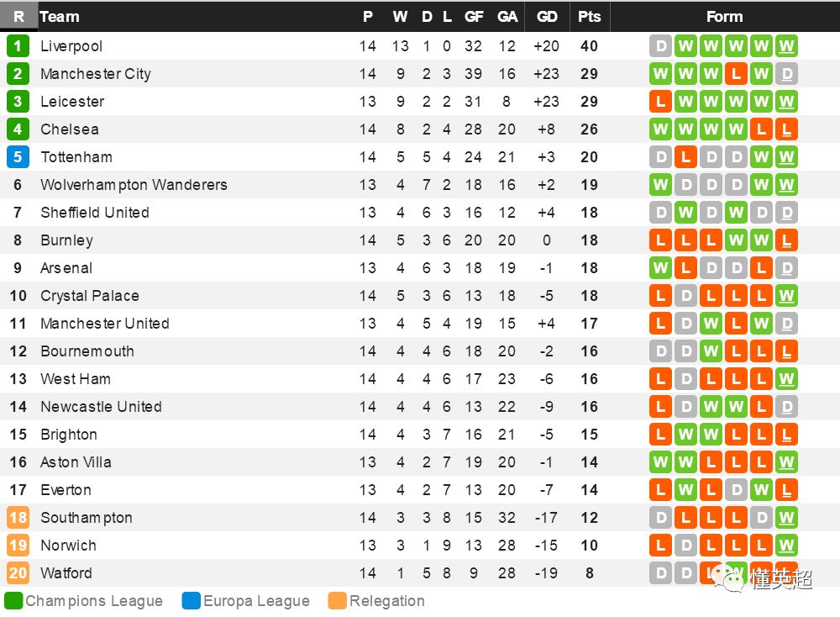Click Chelsea's rank 4 green badge
Image resolution: width=840 pixels, height=617 pixels.
pos(18,129)
